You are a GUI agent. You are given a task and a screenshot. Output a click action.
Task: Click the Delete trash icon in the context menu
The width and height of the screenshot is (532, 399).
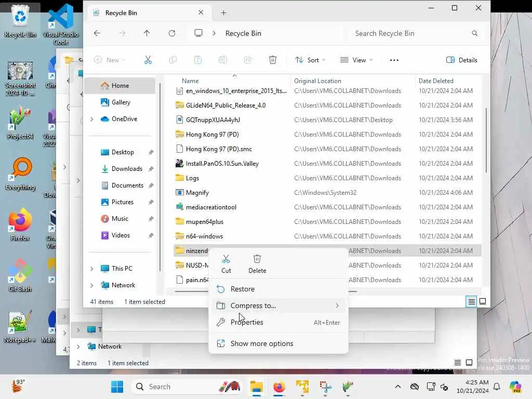(x=257, y=259)
